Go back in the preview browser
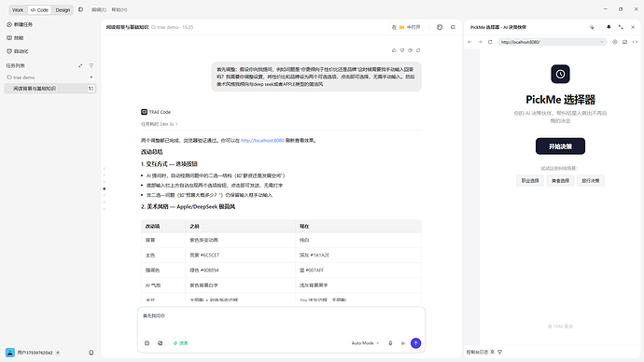644x362 pixels. pyautogui.click(x=469, y=42)
